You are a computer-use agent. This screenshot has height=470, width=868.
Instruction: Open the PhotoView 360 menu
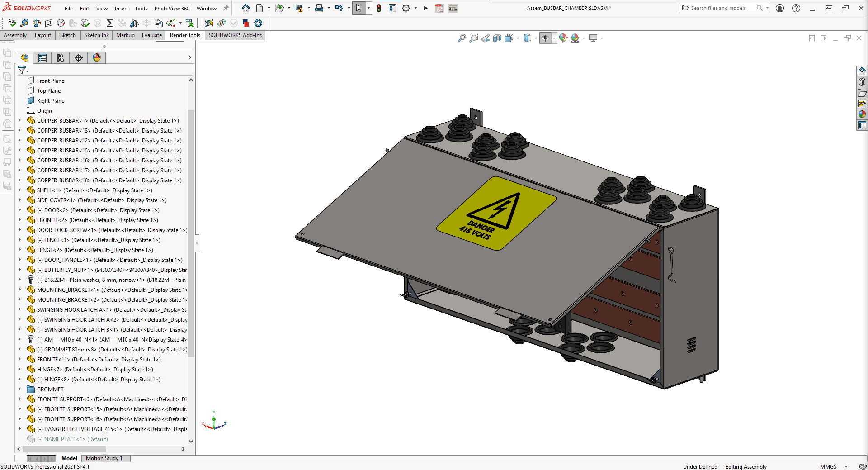click(x=171, y=8)
